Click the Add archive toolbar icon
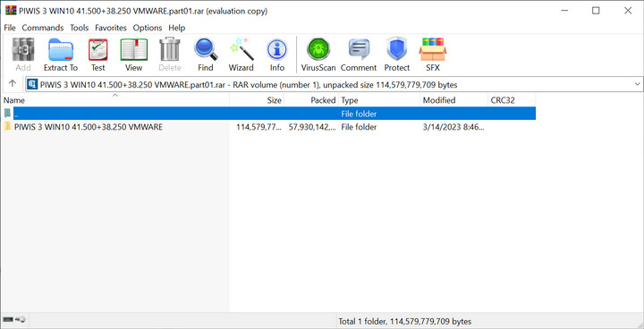644x329 pixels. [23, 55]
